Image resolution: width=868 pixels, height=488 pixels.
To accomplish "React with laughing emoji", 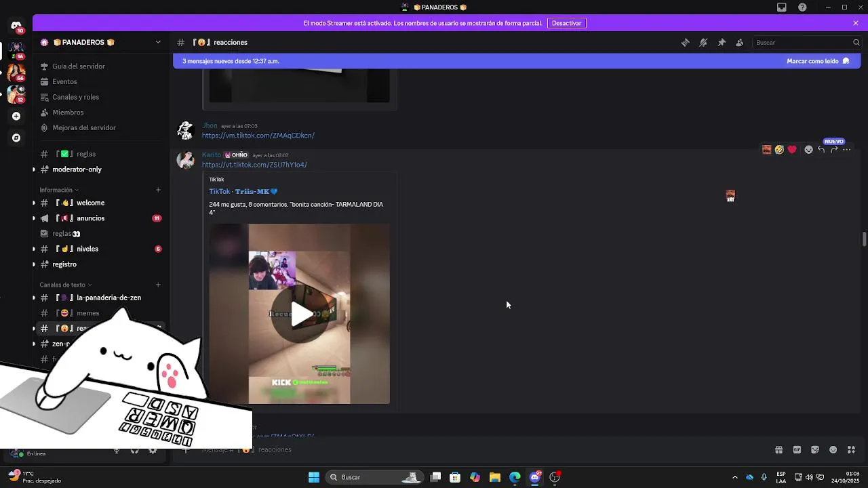I will click(x=779, y=150).
